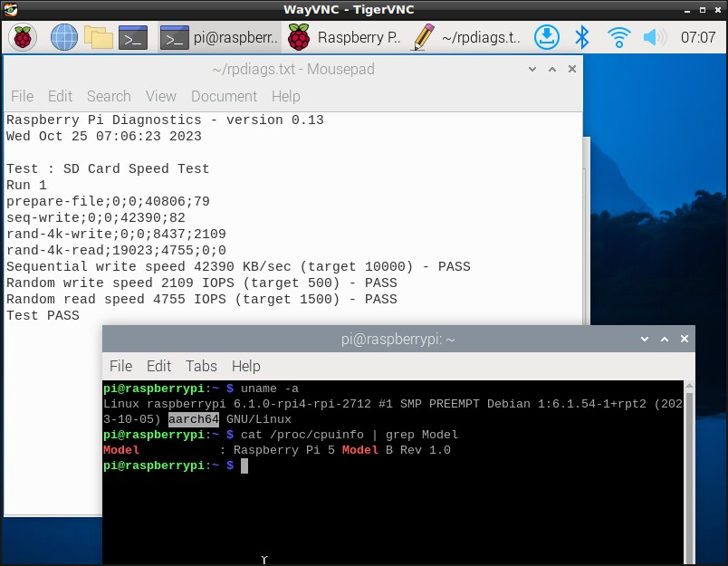
Task: Click 'Sequential write speed 42390 KB/sec' line
Action: [238, 266]
